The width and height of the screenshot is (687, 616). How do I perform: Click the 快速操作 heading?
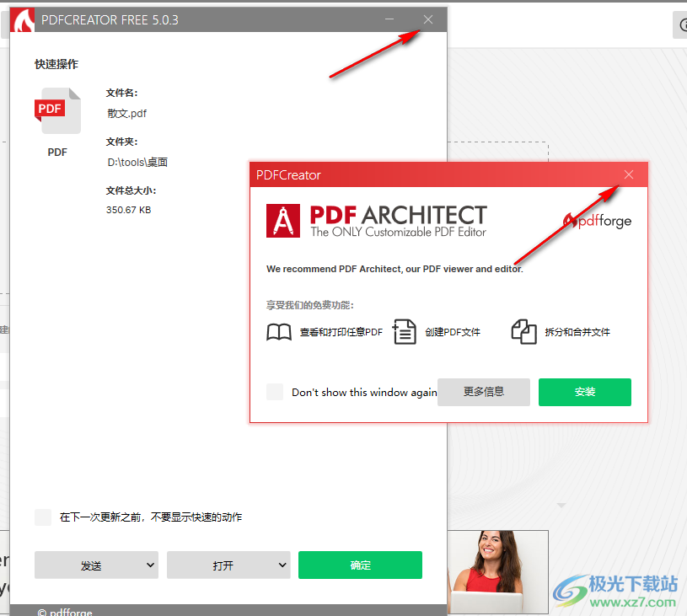(x=56, y=64)
